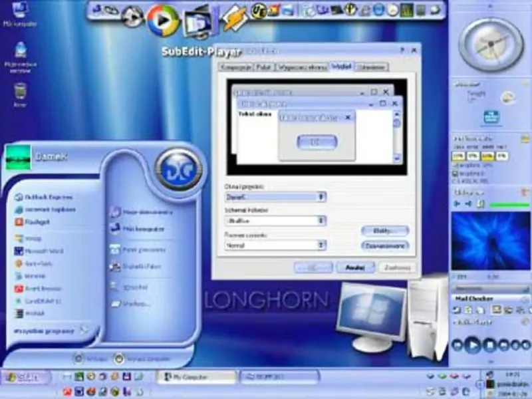This screenshot has height=399, width=532.
Task: Switch to My Computer taskbar button
Action: pos(196,377)
